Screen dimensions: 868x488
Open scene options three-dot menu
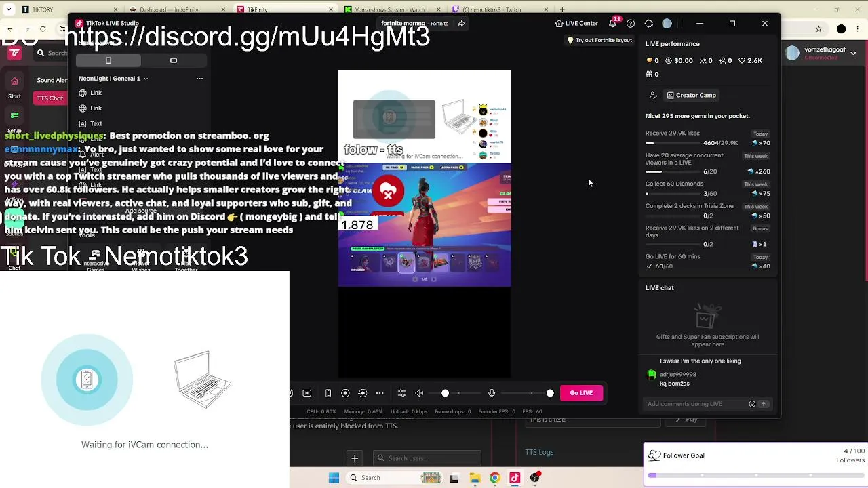click(x=199, y=79)
